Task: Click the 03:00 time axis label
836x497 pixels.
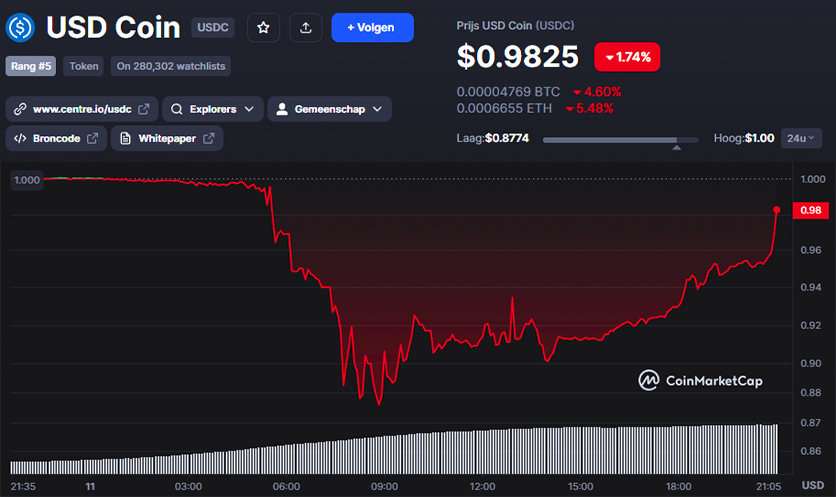Action: coord(188,486)
